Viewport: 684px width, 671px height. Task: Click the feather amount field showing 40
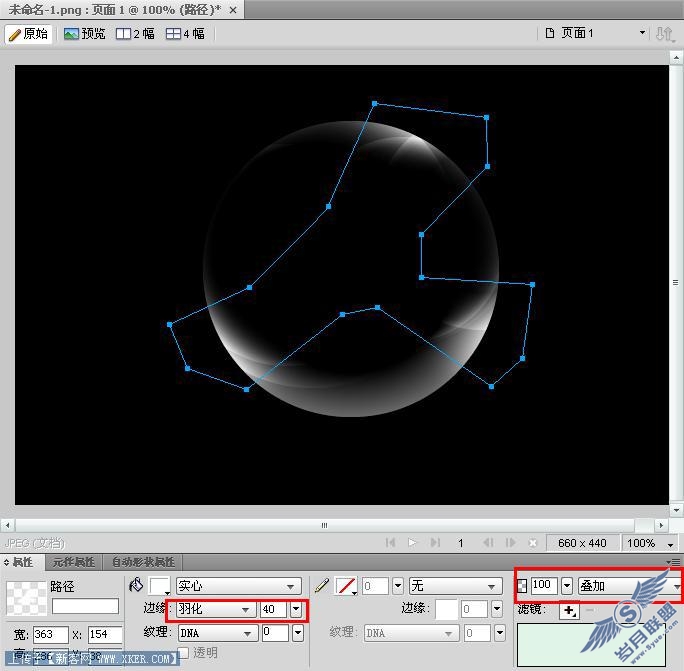tap(274, 609)
